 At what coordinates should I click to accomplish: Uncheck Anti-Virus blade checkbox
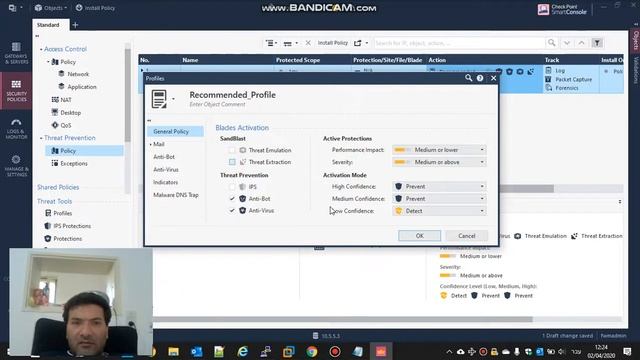tap(232, 211)
